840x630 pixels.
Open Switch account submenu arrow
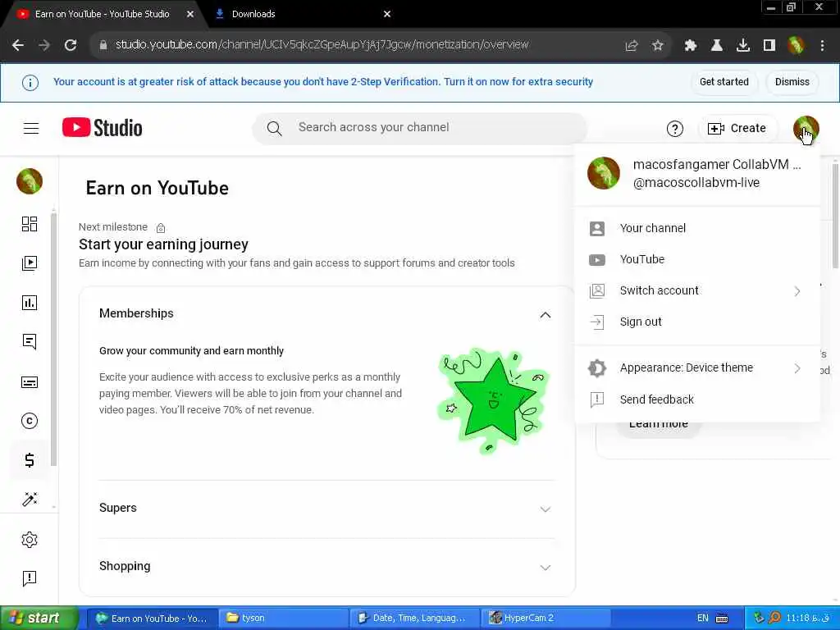pos(797,291)
